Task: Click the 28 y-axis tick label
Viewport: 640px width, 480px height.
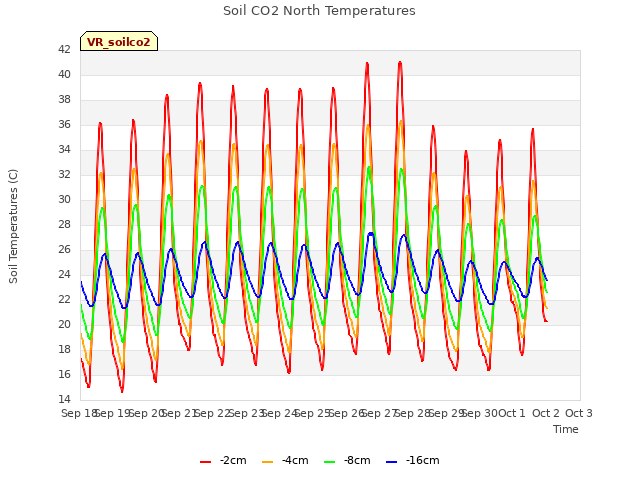Action: pos(64,224)
